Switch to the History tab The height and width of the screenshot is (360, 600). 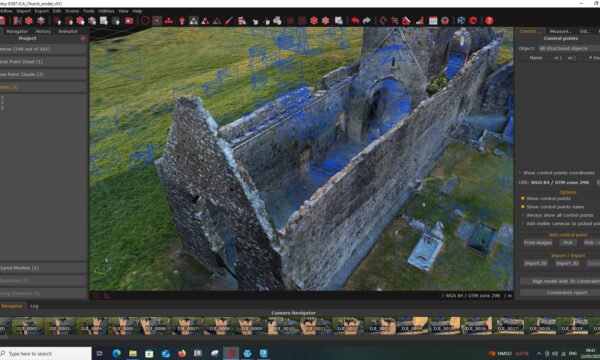pyautogui.click(x=43, y=31)
